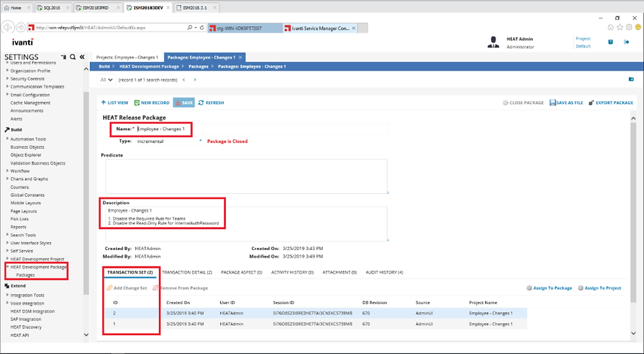Click Export Package

click(610, 103)
